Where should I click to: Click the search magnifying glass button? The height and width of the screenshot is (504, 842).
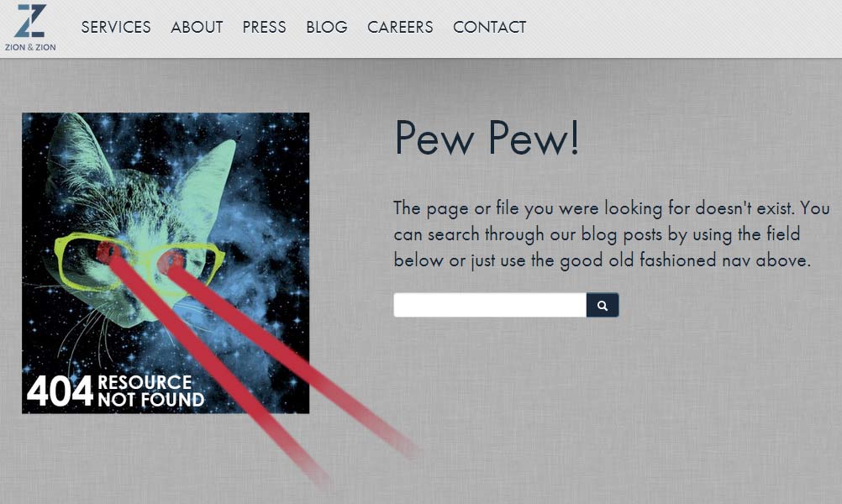tap(603, 305)
